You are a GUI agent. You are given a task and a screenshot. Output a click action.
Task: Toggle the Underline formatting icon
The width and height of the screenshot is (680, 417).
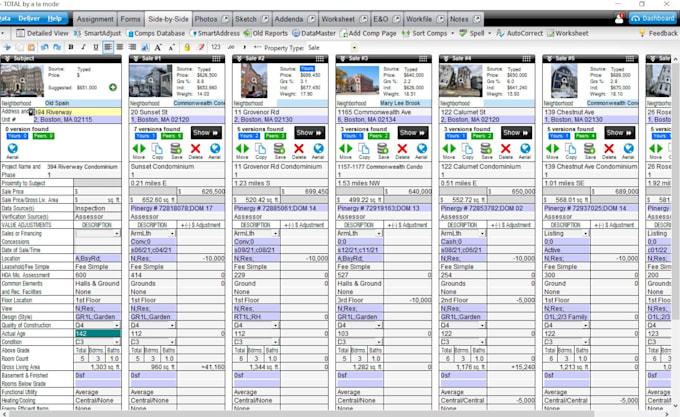tap(95, 47)
